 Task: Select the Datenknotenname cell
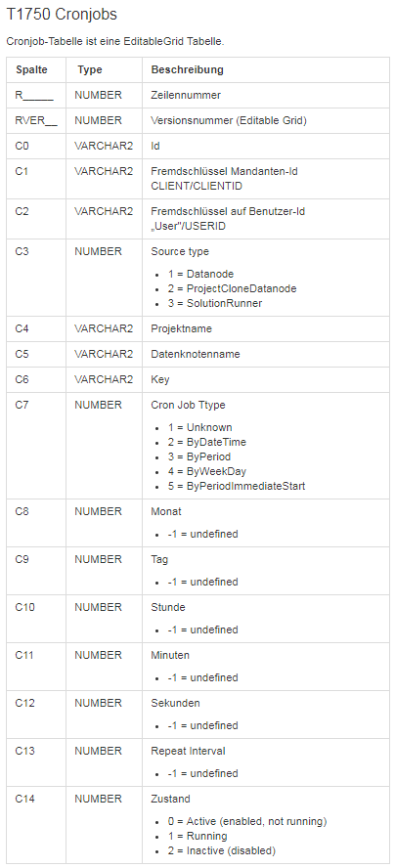pos(266,354)
